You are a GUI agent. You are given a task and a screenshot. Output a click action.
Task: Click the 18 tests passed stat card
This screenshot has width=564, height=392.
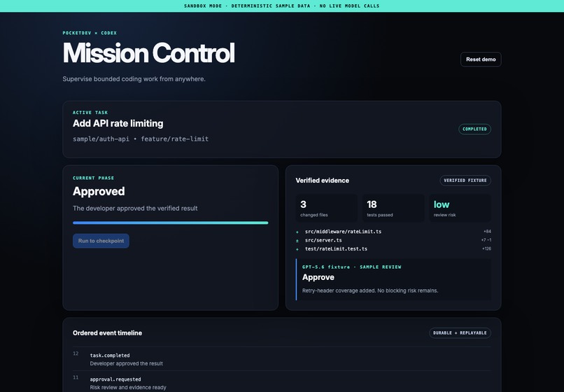tap(393, 208)
